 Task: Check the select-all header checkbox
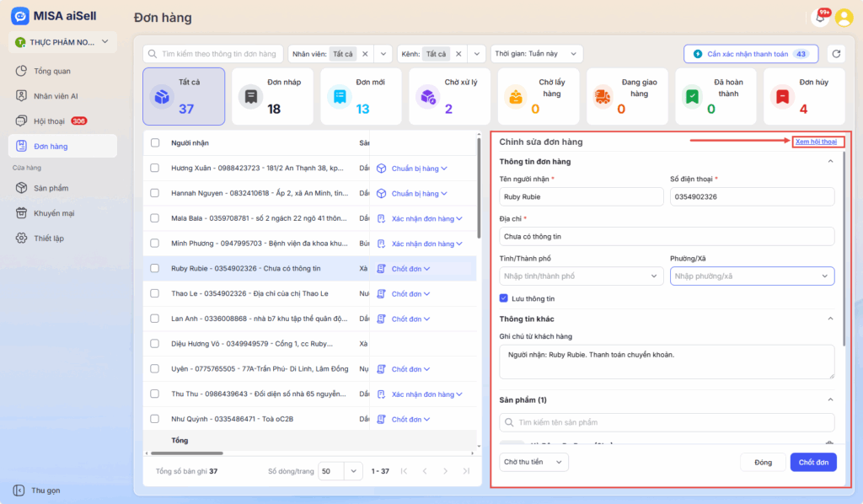[x=154, y=142]
